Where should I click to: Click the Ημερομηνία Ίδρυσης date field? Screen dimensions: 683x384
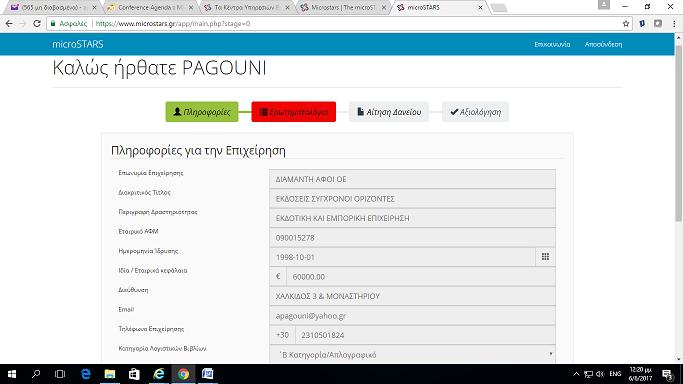(x=402, y=257)
